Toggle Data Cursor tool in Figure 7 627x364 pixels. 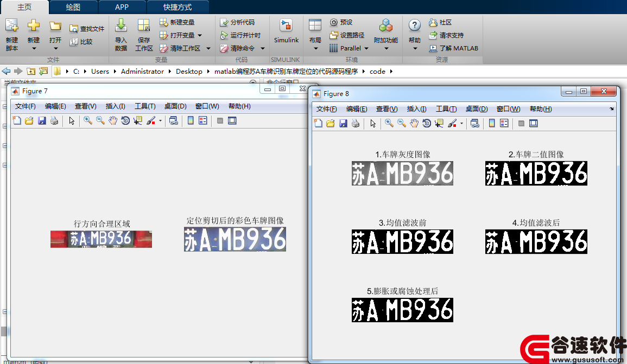click(x=138, y=120)
